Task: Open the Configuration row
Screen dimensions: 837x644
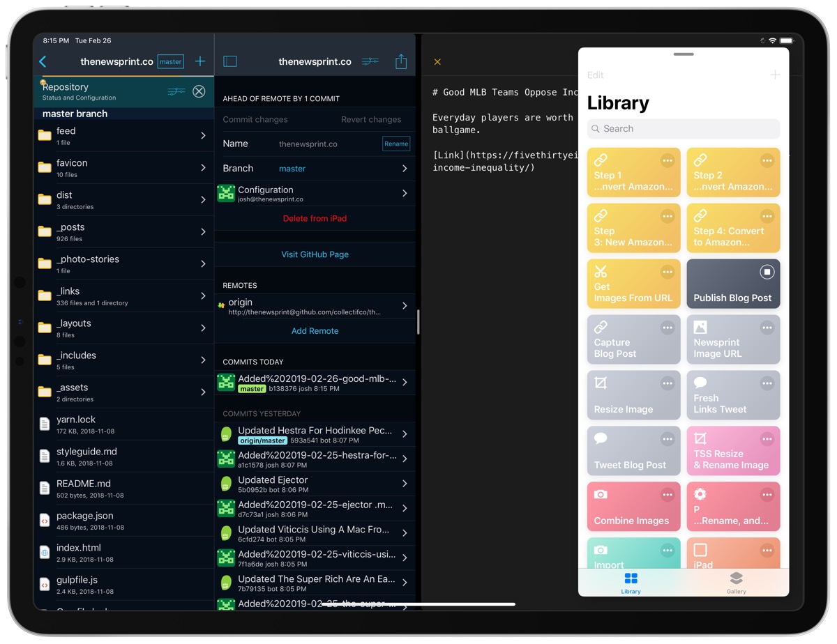Action: pos(315,194)
